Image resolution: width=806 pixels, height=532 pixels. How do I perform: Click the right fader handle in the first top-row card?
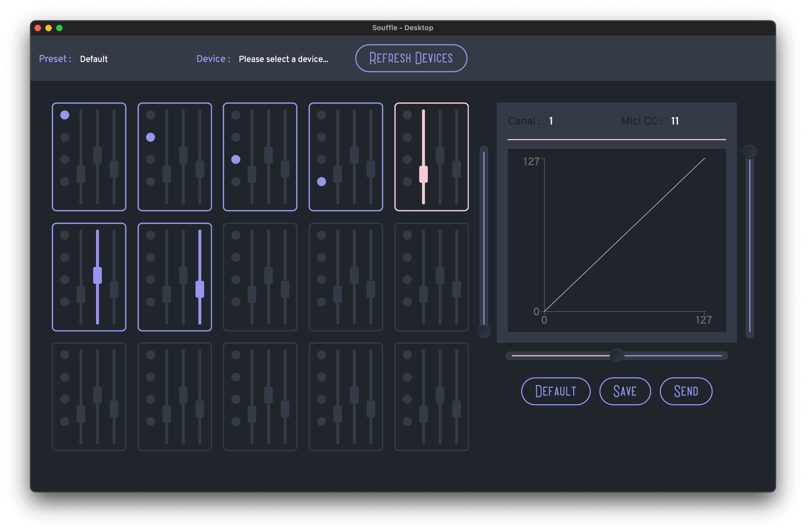pyautogui.click(x=114, y=169)
